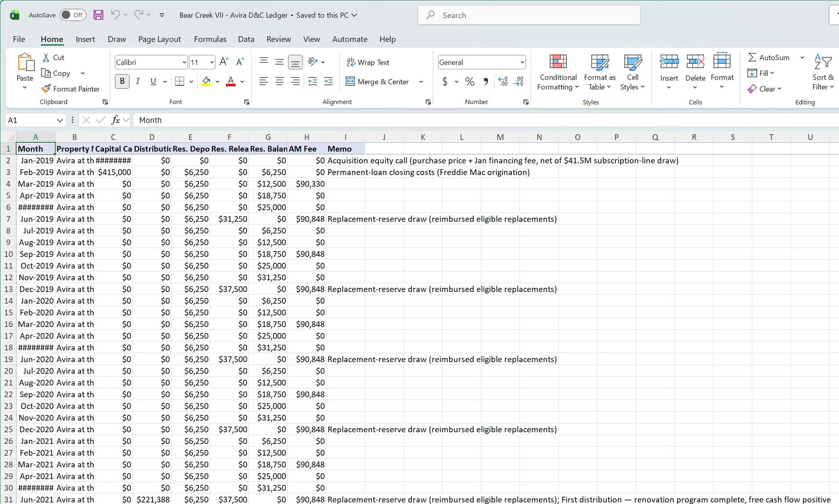Click the Clear button
The image size is (839, 504).
(x=764, y=89)
